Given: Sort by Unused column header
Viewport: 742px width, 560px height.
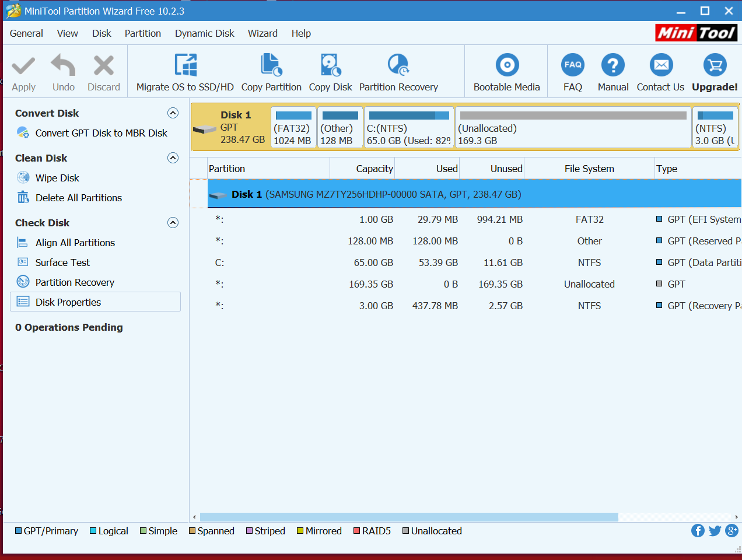Looking at the screenshot, I should [492, 169].
